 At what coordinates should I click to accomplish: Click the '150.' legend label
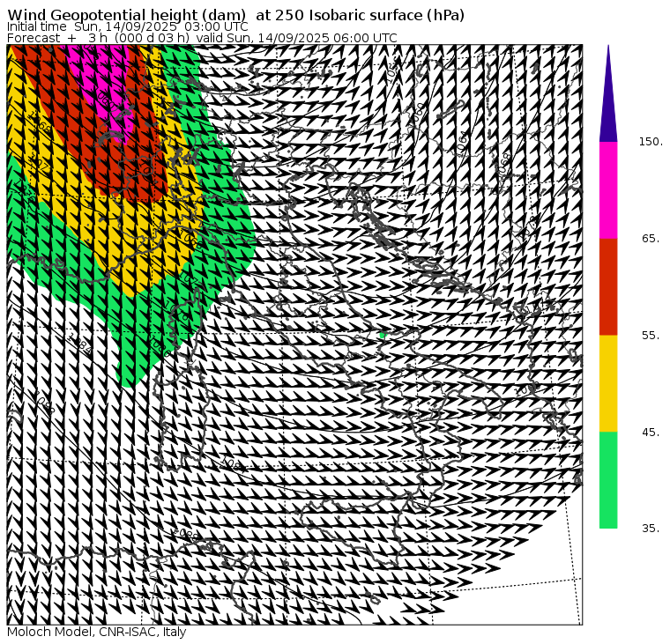651,142
